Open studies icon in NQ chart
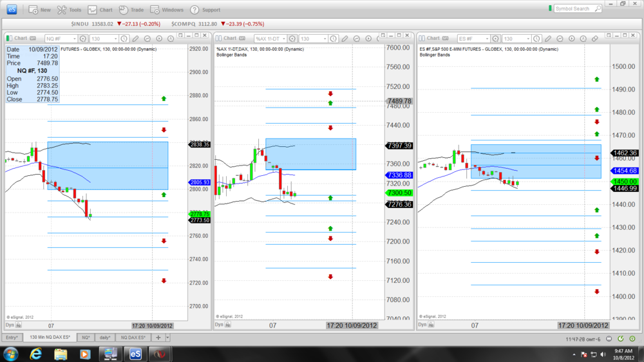 click(147, 39)
